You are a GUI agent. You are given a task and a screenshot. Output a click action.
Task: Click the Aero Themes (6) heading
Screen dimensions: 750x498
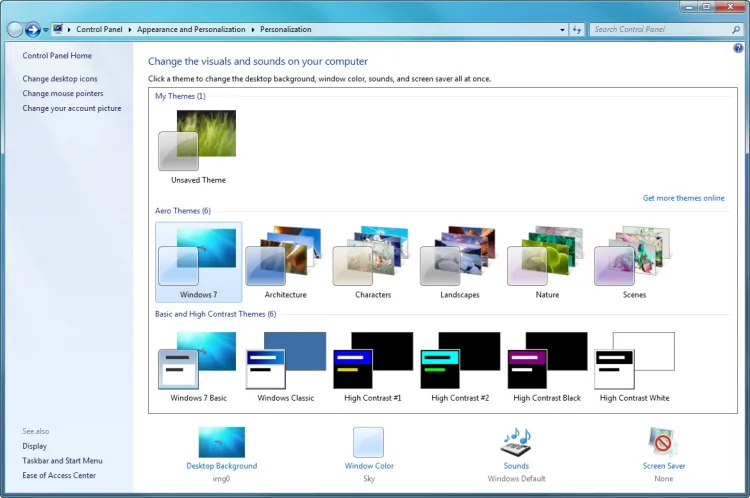(183, 210)
